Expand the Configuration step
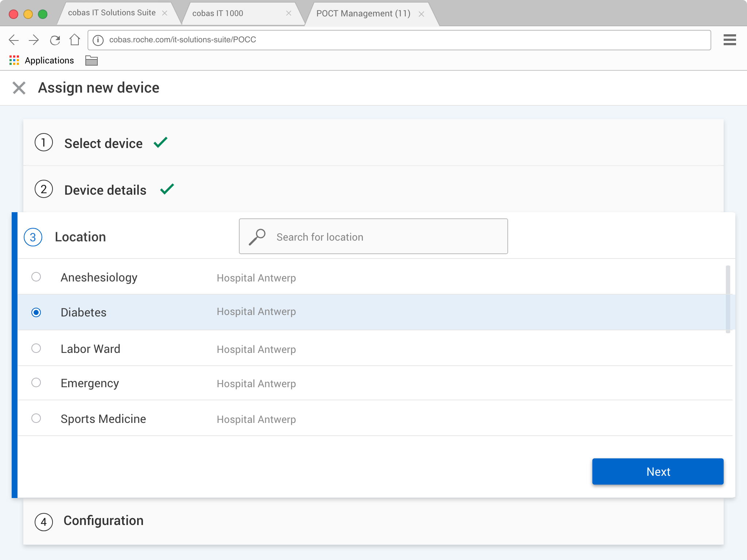 point(103,521)
